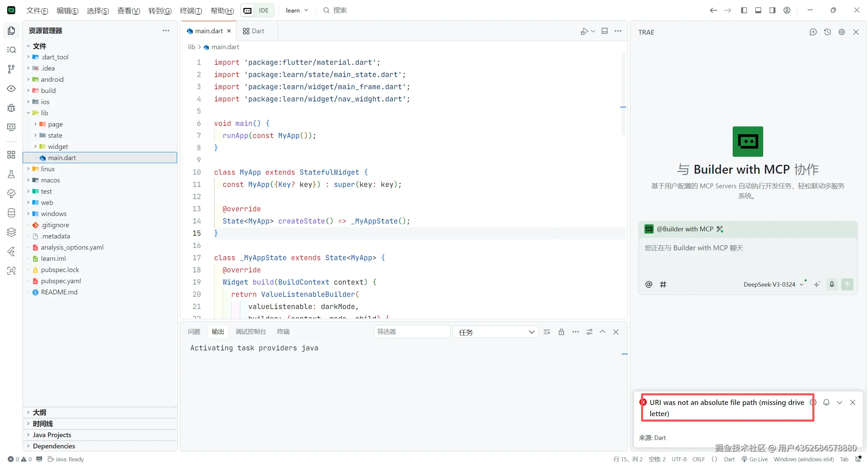Image resolution: width=868 pixels, height=464 pixels.
Task: Switch to the 调试控制台 tab
Action: (251, 331)
